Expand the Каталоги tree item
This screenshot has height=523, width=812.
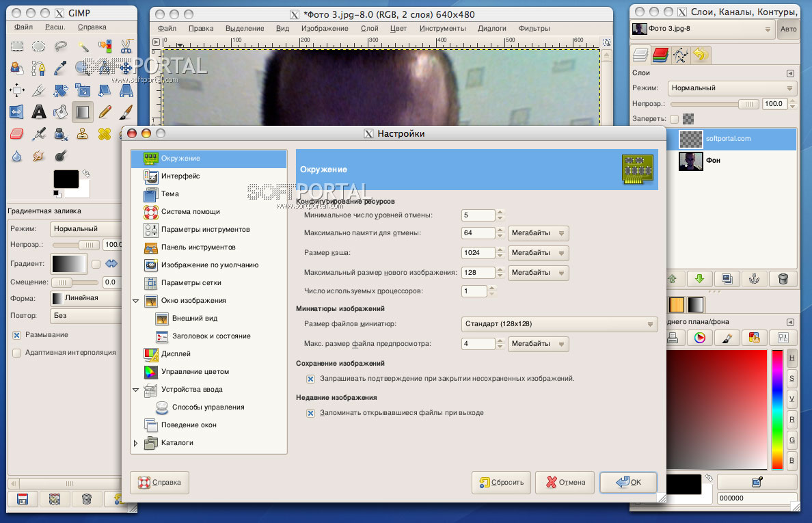point(136,443)
